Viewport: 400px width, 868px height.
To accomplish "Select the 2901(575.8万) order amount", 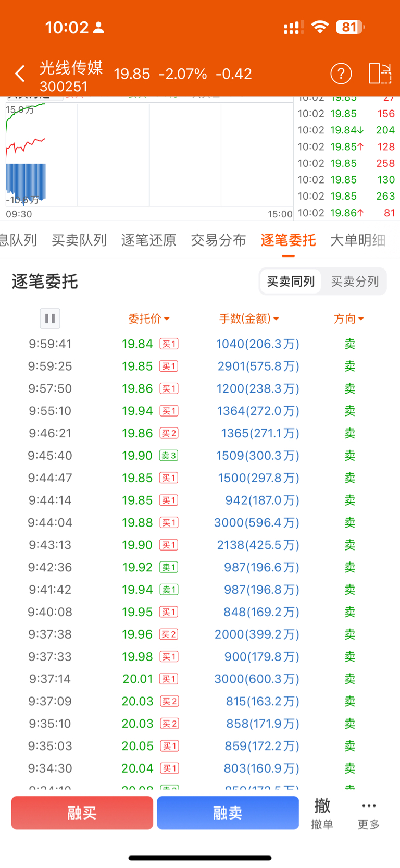I will 258,366.
